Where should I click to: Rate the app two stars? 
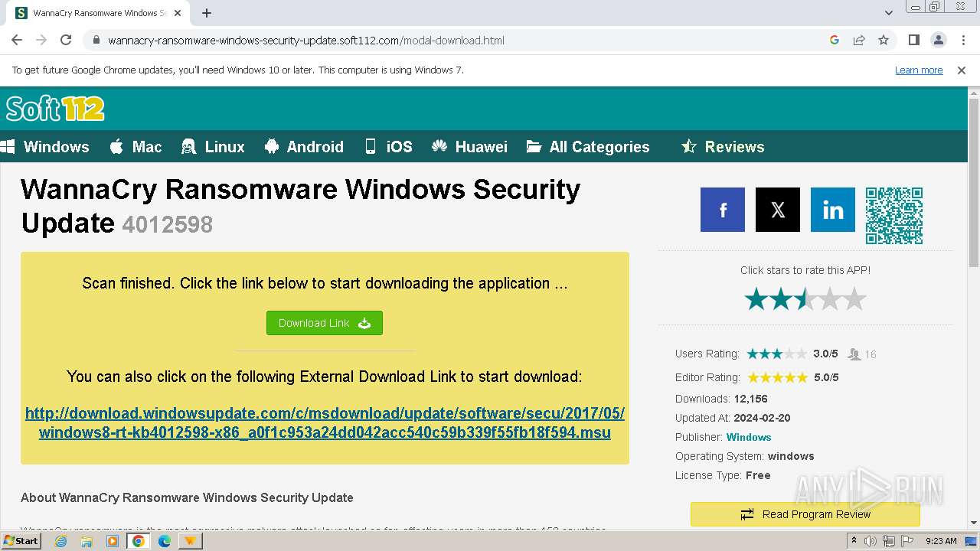click(x=781, y=299)
